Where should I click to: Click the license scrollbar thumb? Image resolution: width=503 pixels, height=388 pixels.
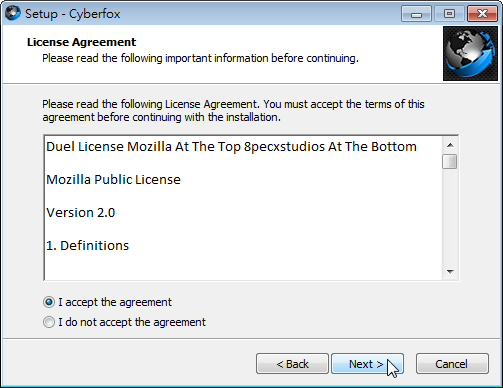tap(450, 162)
